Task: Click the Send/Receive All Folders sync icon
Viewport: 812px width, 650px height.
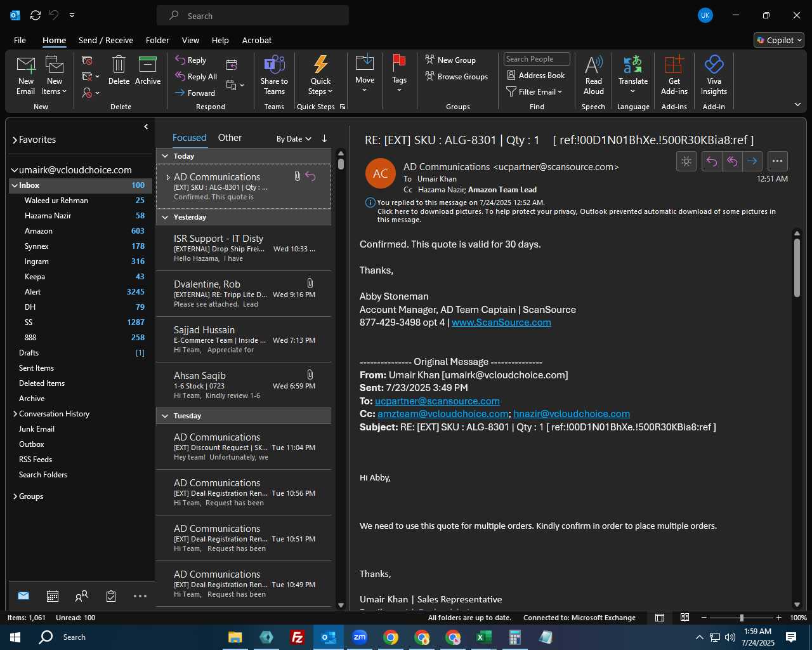Action: [36, 15]
